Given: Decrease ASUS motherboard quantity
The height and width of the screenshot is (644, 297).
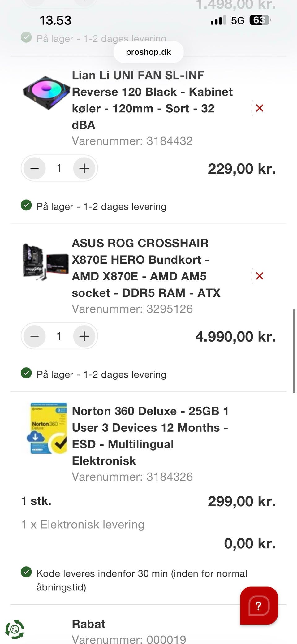Looking at the screenshot, I should 35,336.
